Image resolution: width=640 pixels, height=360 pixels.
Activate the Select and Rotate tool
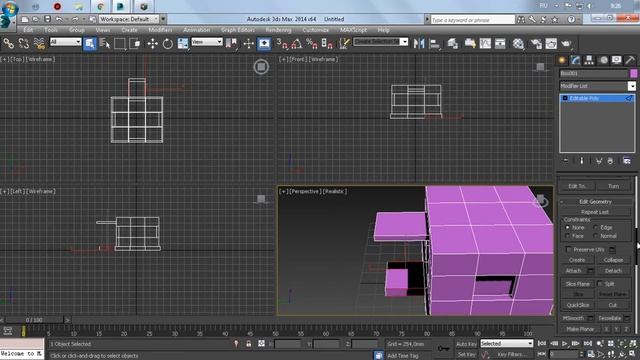167,43
